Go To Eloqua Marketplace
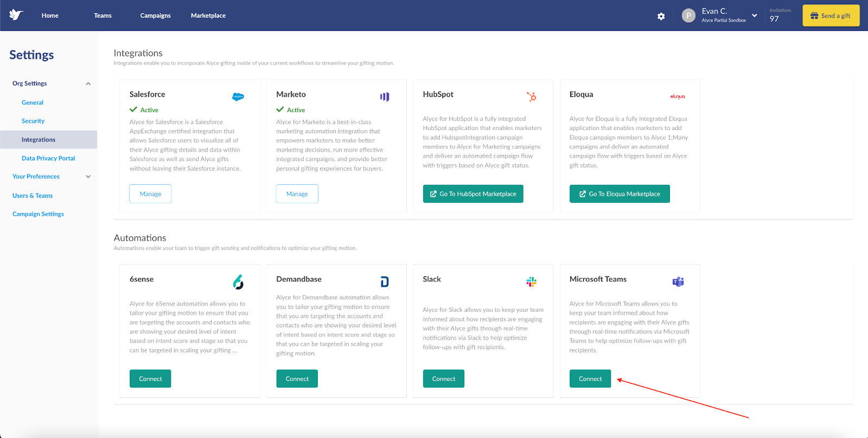868x438 pixels. click(620, 194)
